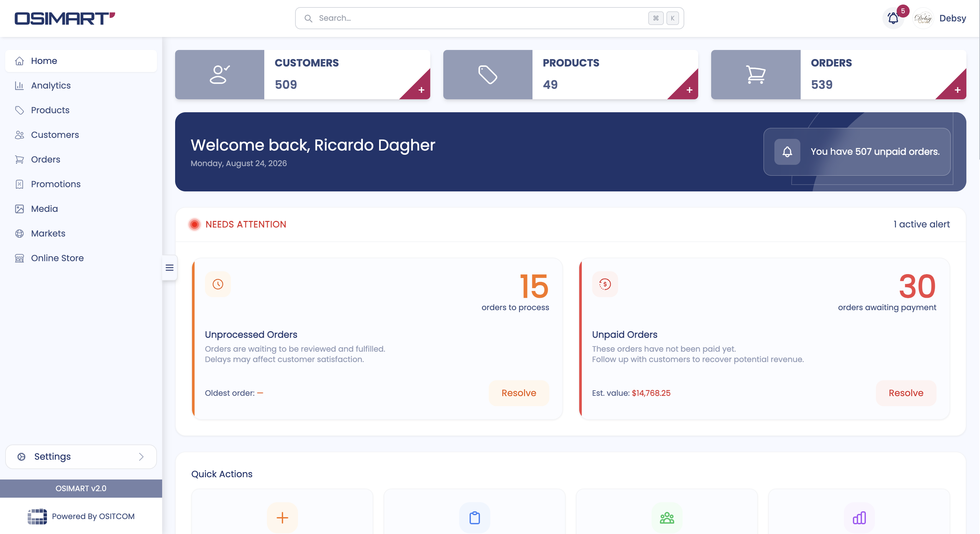Click the OSIMART logo
980x534 pixels.
coord(65,18)
